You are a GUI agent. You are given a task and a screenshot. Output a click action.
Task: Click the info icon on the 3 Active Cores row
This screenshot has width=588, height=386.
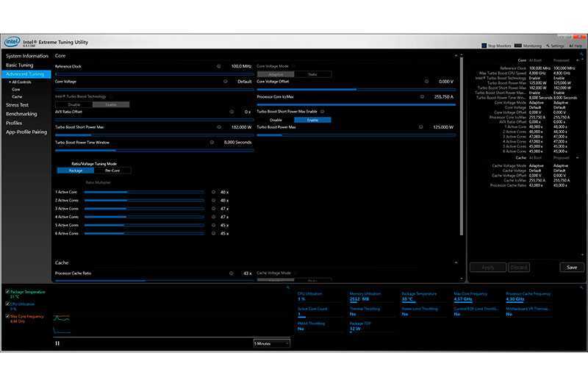[213, 209]
